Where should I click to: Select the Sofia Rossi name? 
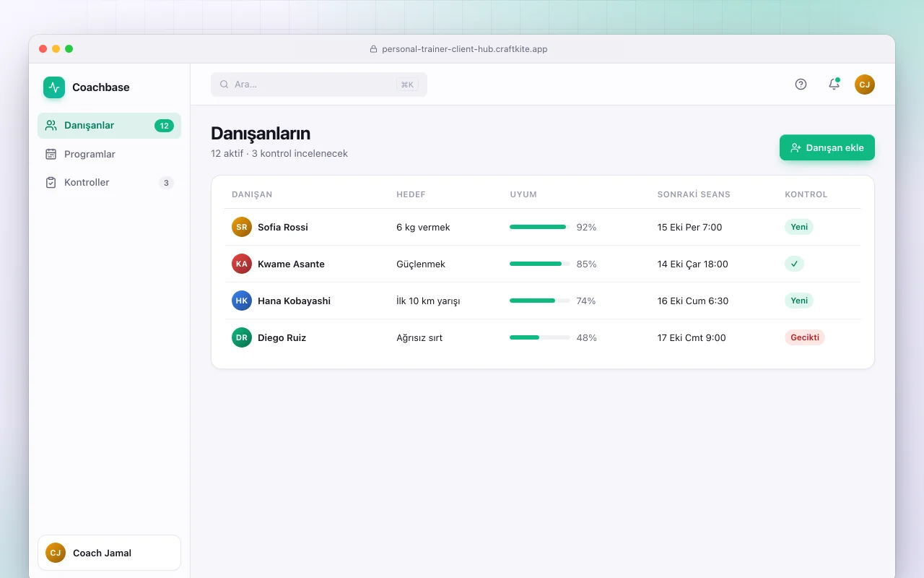click(x=283, y=227)
